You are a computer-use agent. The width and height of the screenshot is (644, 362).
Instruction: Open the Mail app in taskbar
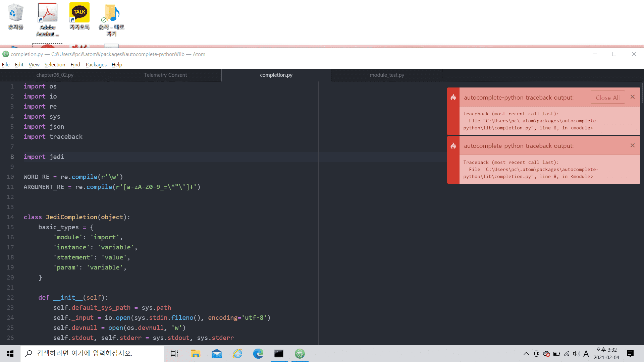(x=216, y=354)
